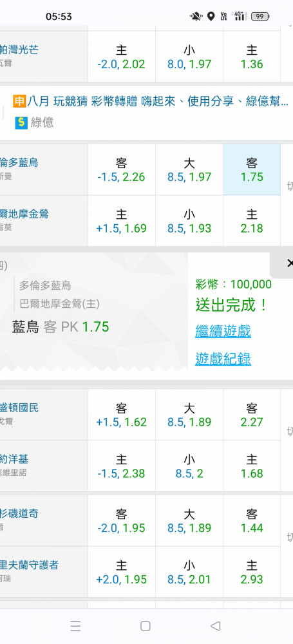Viewport: 293px width, 644px height.
Task: Tap the 送出完成！ confirmation text
Action: (x=232, y=305)
